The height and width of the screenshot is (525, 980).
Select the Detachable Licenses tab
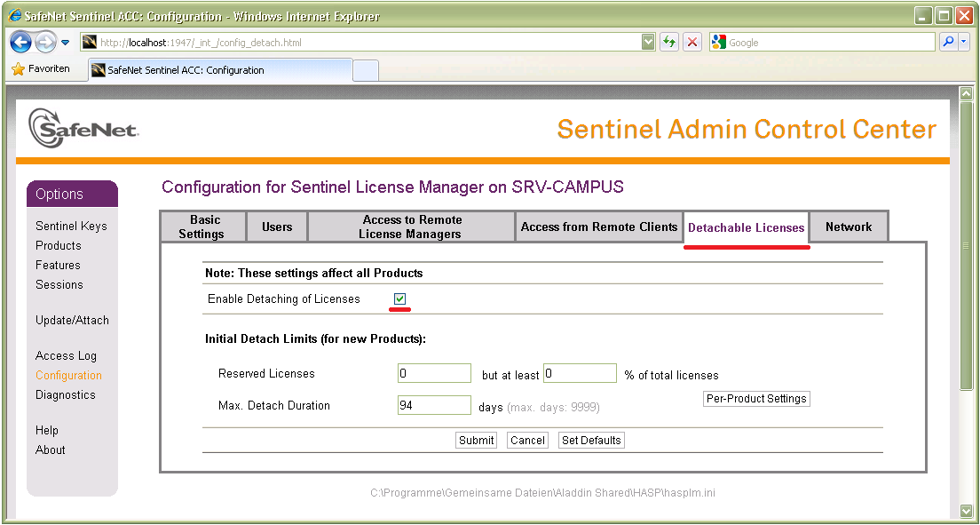(747, 227)
